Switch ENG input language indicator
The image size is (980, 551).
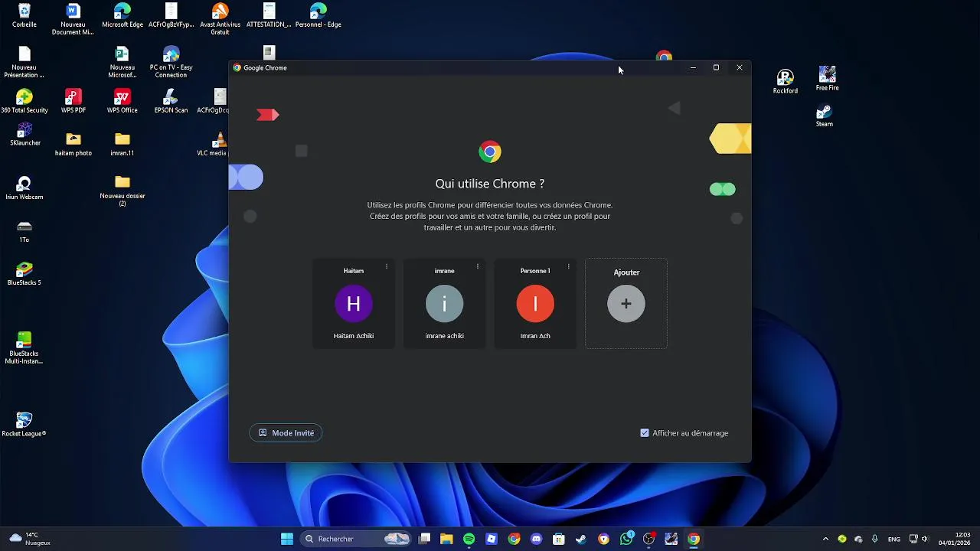coord(893,539)
